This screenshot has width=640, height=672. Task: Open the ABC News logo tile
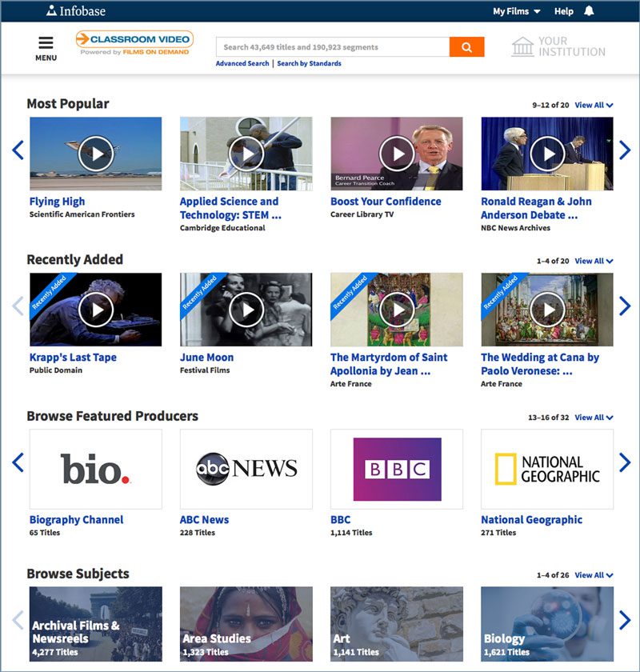[x=246, y=470]
